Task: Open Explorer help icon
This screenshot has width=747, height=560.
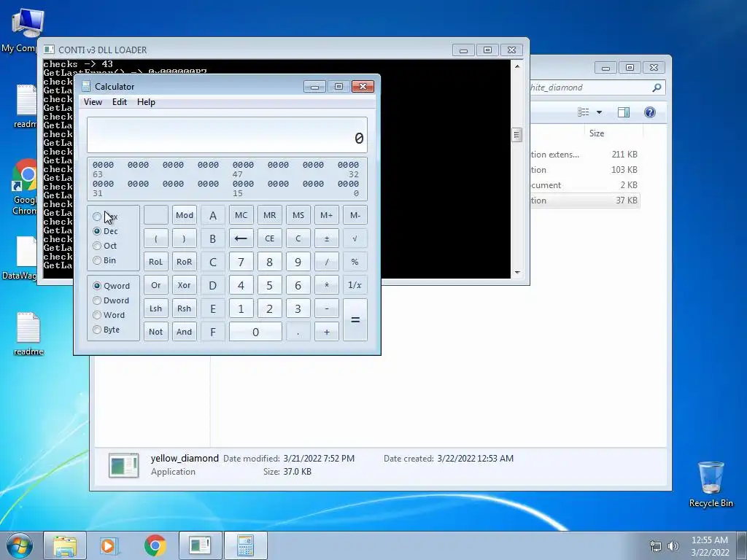Action: click(x=650, y=112)
